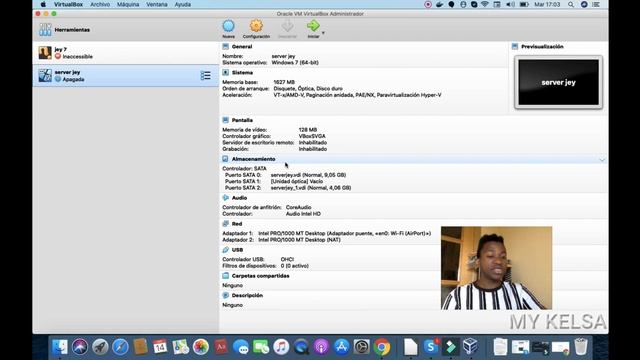Click the Audio section icon

tap(225, 198)
